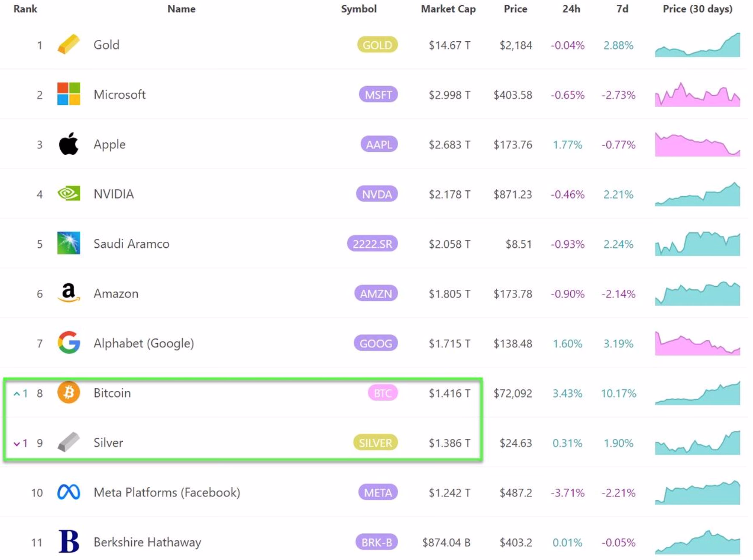The image size is (753, 560).
Task: Click the 2222.SR symbol badge
Action: (372, 244)
